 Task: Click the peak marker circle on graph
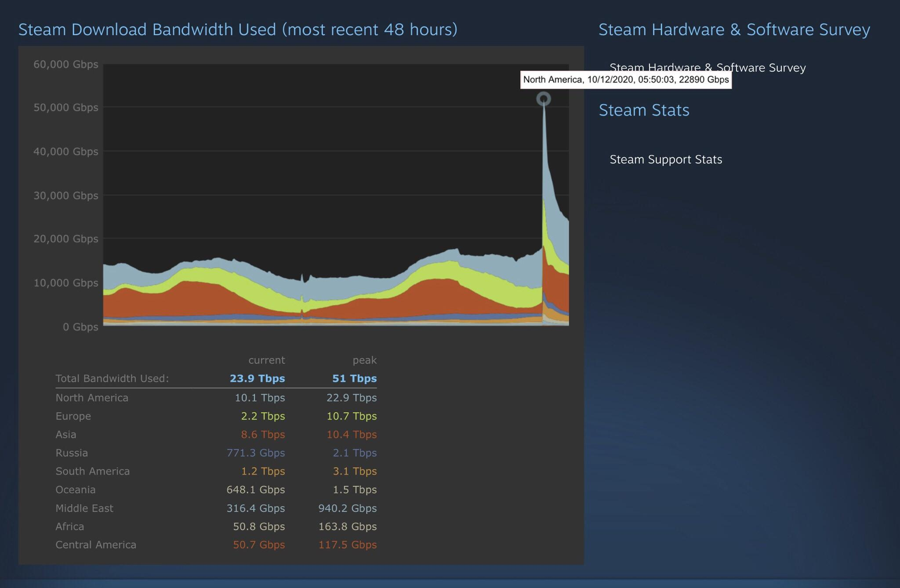(544, 99)
